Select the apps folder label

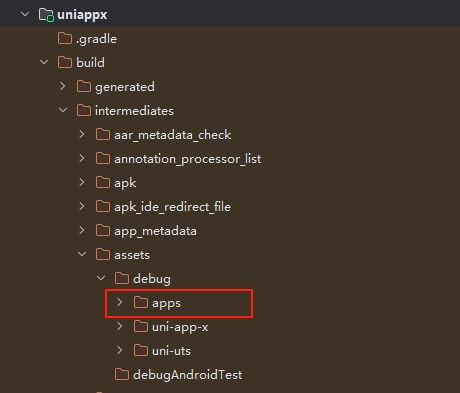[166, 303]
